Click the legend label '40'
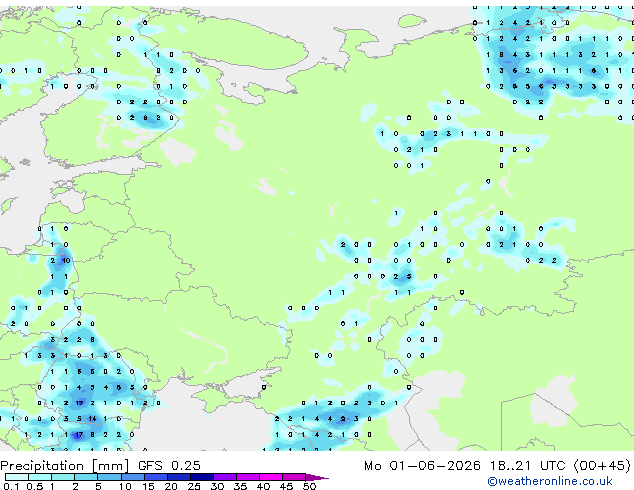The width and height of the screenshot is (634, 490). coord(263,486)
